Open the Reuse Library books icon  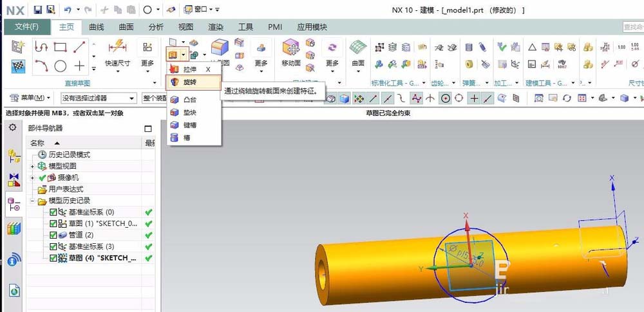click(14, 228)
